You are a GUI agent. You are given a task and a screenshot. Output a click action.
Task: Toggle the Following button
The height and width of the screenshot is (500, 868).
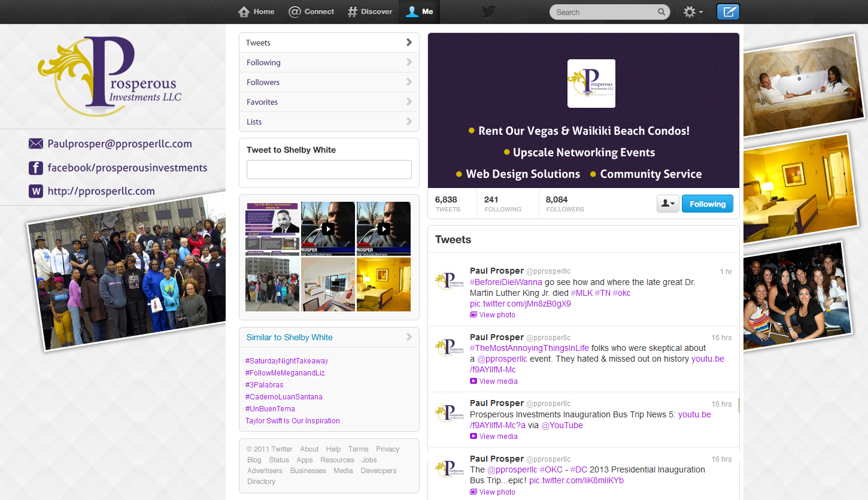707,204
